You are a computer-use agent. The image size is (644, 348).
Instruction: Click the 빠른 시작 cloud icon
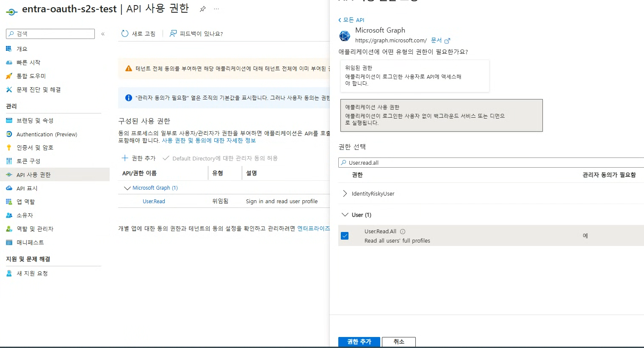coord(9,62)
